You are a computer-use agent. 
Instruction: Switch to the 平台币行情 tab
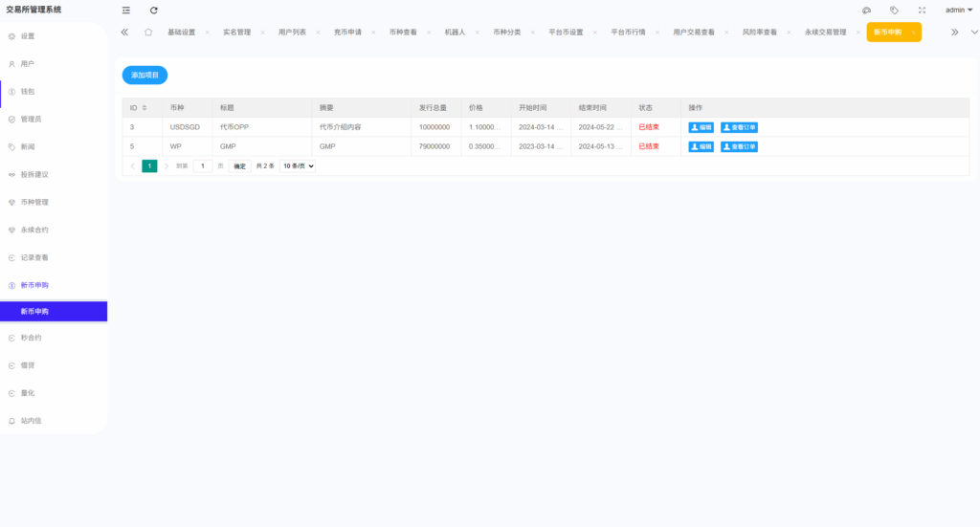[x=628, y=33]
